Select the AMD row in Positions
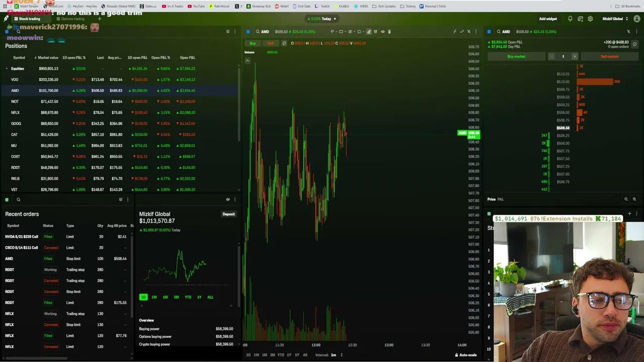 (x=119, y=90)
